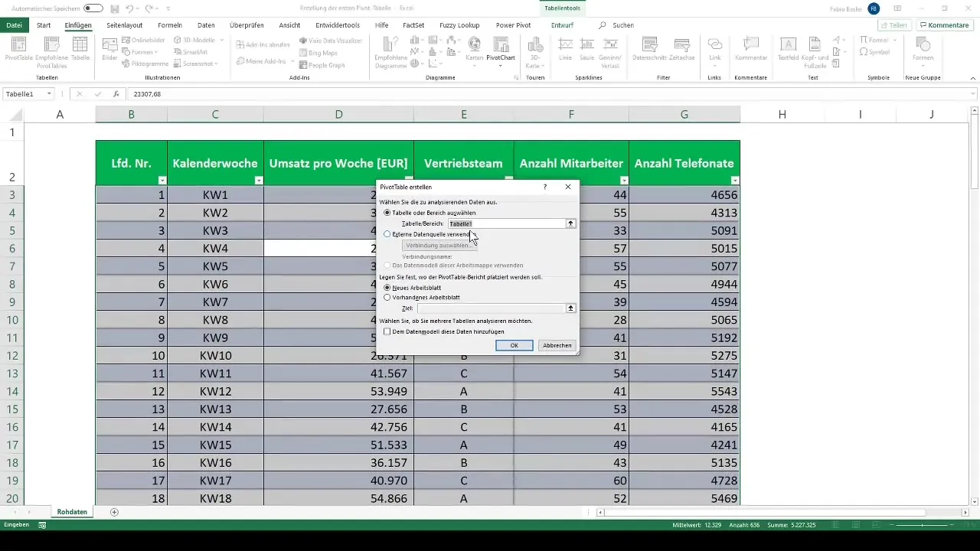Screen dimensions: 980x551
Task: Select Vorhandenes Arbeitsblatt option
Action: [387, 297]
